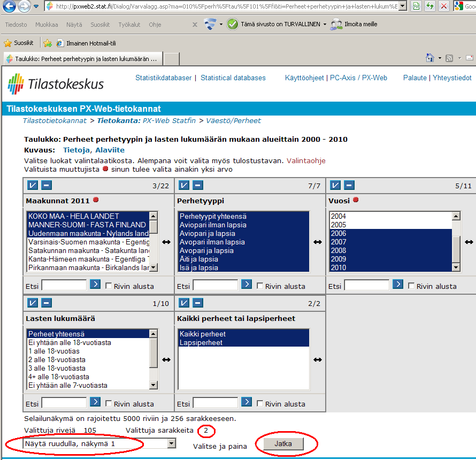Open the Statistikdatabaser link
Viewport: 476px width, 460px height.
[x=163, y=78]
